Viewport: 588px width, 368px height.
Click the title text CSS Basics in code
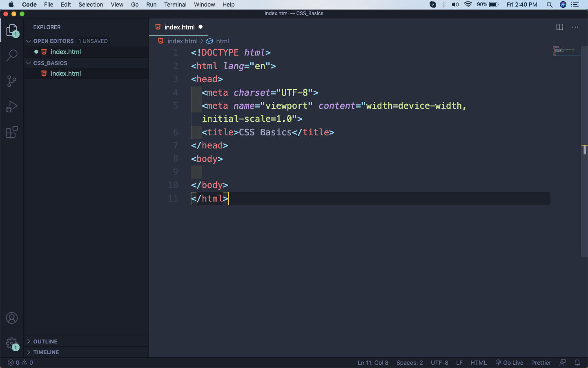coord(265,132)
